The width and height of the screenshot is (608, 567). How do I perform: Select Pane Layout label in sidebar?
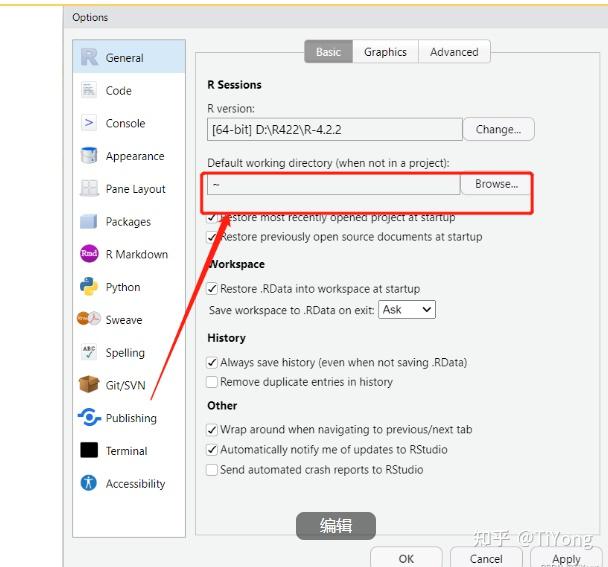coord(136,189)
